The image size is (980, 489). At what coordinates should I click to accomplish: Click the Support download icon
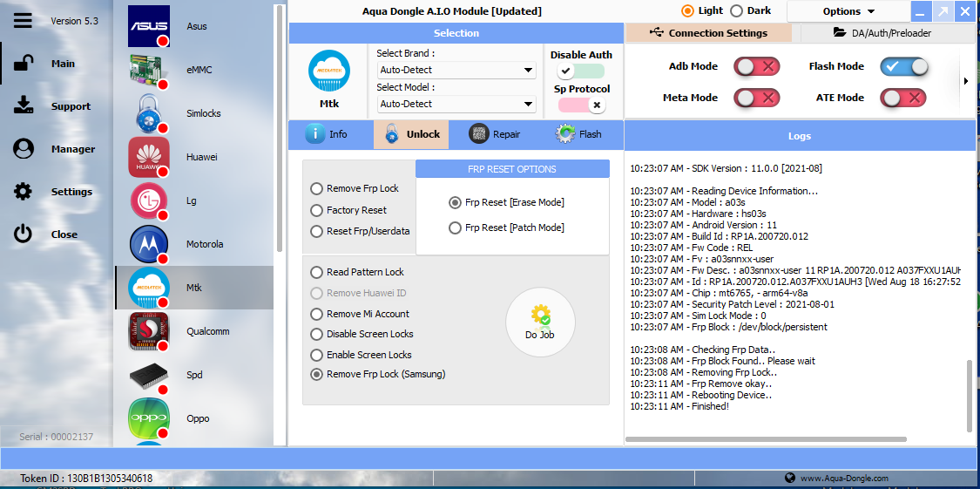pos(24,105)
